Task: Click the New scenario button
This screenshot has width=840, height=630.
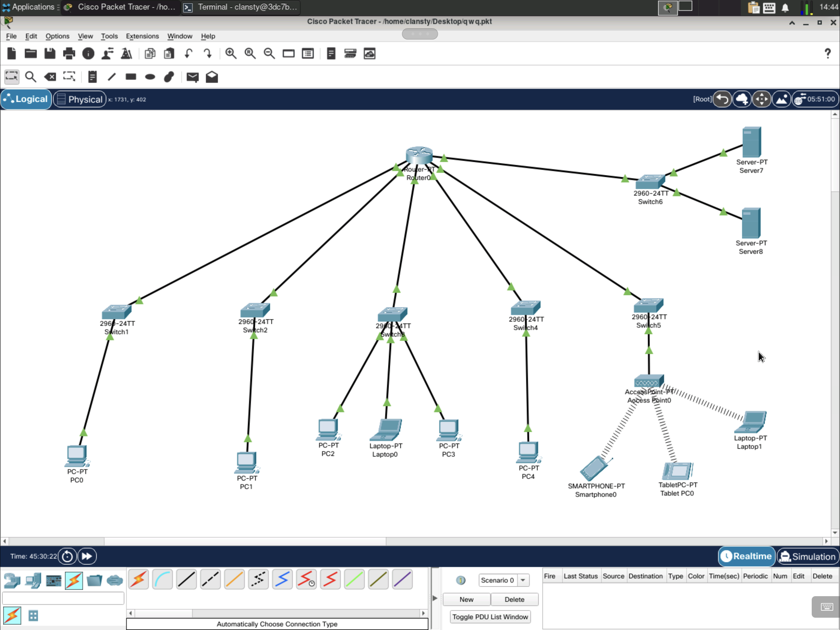Action: (466, 599)
